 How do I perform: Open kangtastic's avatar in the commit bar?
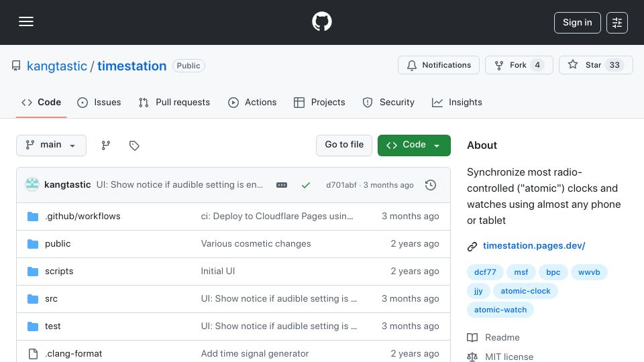point(32,185)
